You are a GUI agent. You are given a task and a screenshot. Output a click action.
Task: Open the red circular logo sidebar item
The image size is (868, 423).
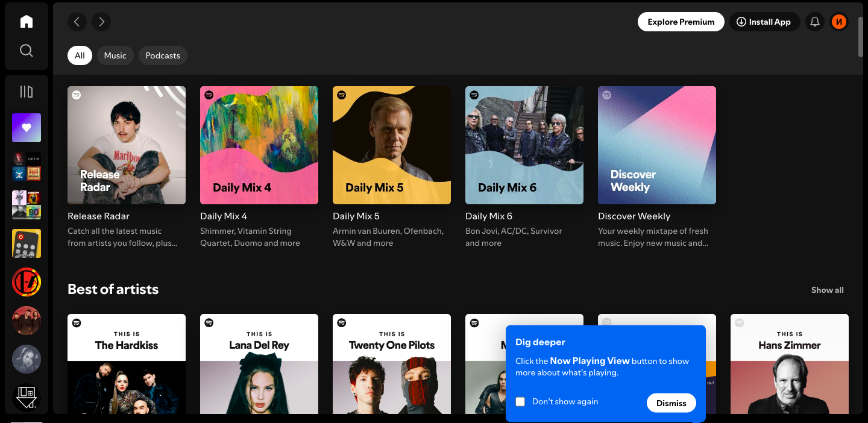(27, 282)
